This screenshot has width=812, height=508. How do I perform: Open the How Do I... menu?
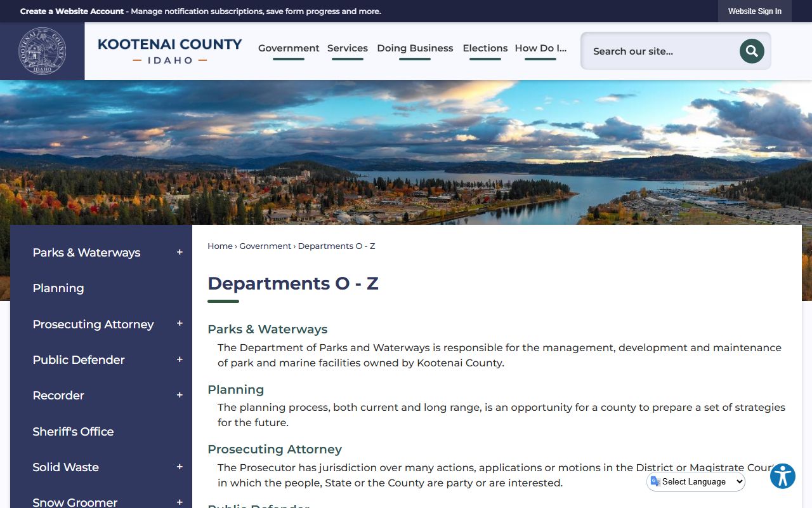click(540, 48)
